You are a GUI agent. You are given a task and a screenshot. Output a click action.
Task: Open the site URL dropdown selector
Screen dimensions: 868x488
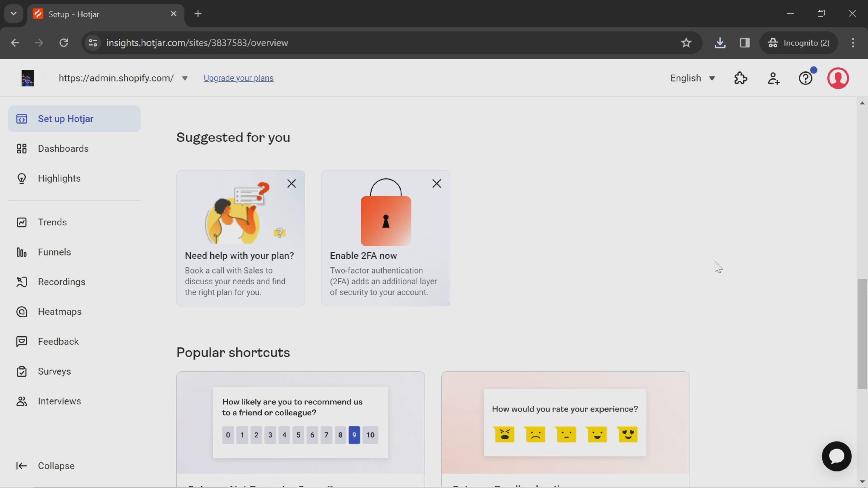click(185, 78)
